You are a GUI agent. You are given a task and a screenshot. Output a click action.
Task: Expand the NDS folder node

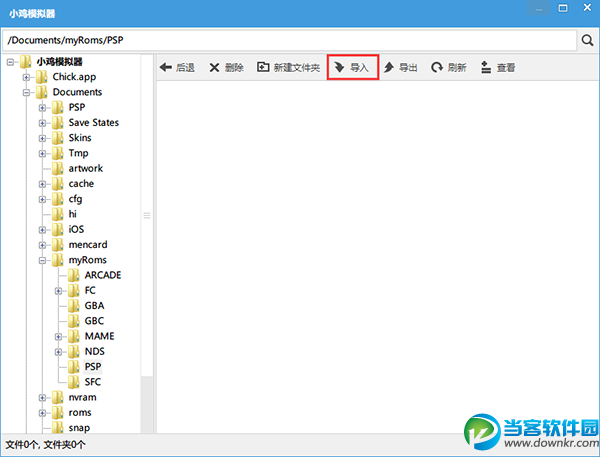click(58, 352)
